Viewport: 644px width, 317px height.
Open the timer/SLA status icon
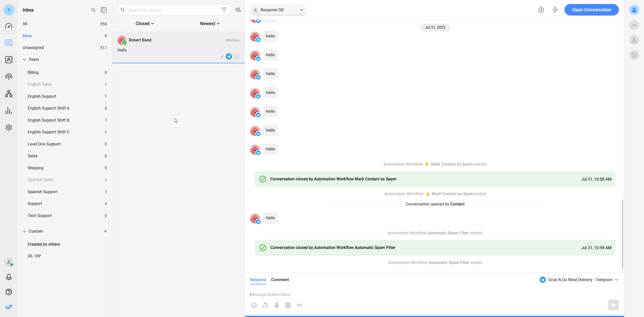[x=541, y=10]
